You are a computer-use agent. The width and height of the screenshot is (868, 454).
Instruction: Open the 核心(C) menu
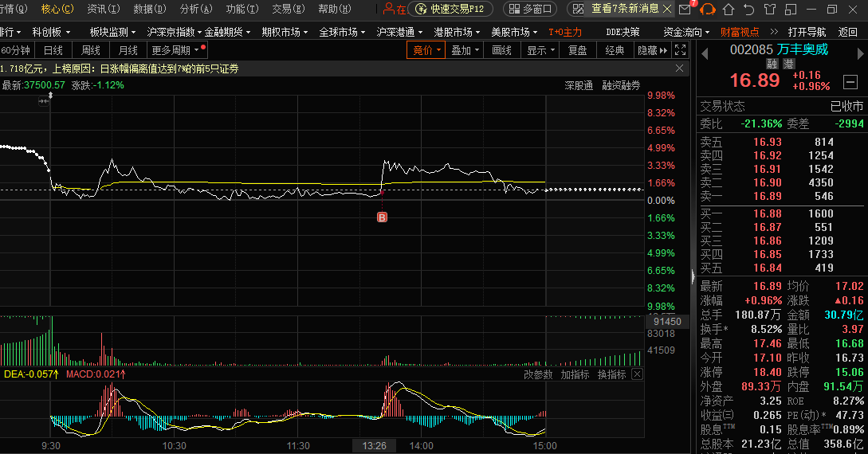coord(57,9)
